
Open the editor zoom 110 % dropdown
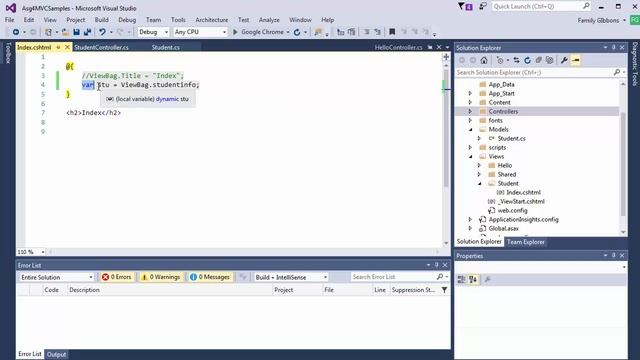tap(31, 252)
